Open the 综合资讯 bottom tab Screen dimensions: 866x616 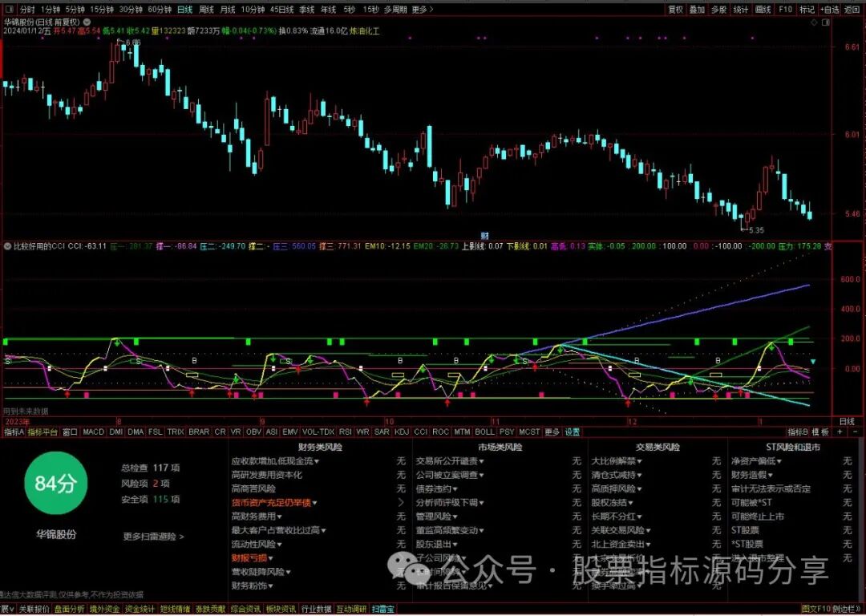point(246,609)
